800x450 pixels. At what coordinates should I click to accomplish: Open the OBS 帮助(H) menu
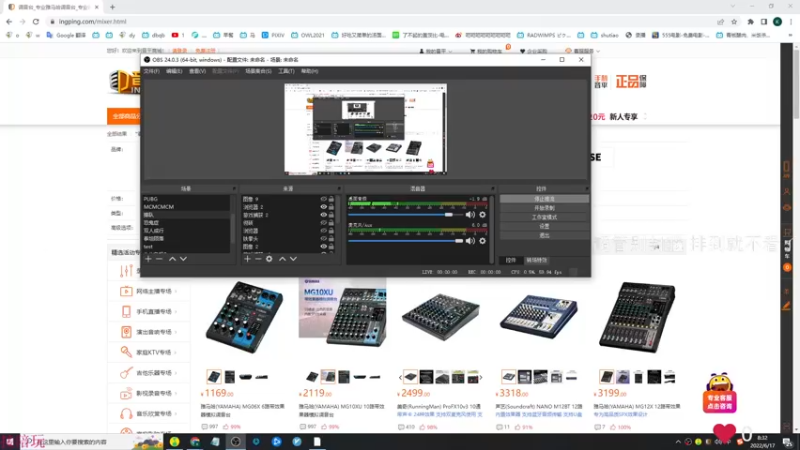click(x=310, y=71)
